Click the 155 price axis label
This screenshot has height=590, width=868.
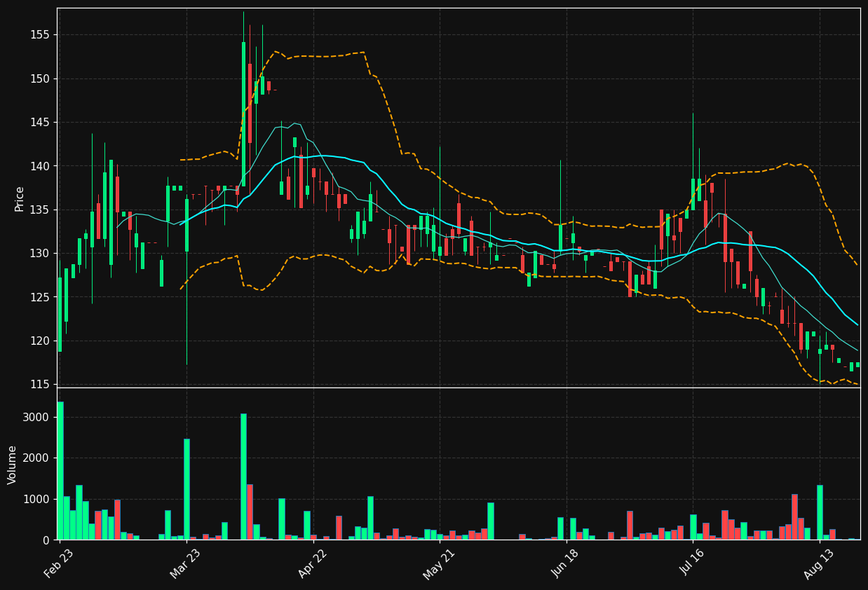click(x=41, y=35)
